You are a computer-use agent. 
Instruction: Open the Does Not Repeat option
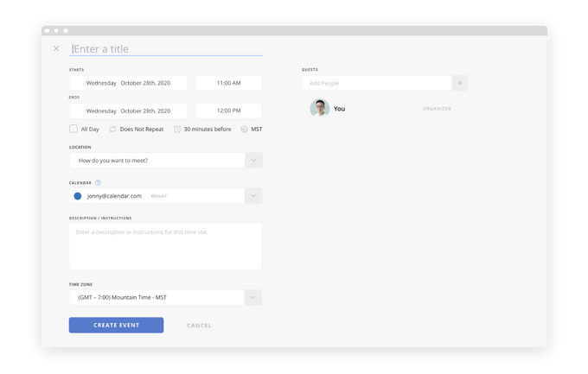[x=142, y=130]
